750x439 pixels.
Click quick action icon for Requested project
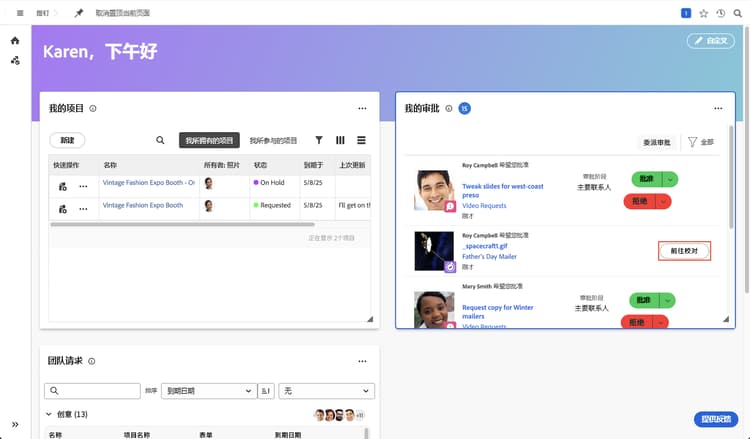[63, 209]
